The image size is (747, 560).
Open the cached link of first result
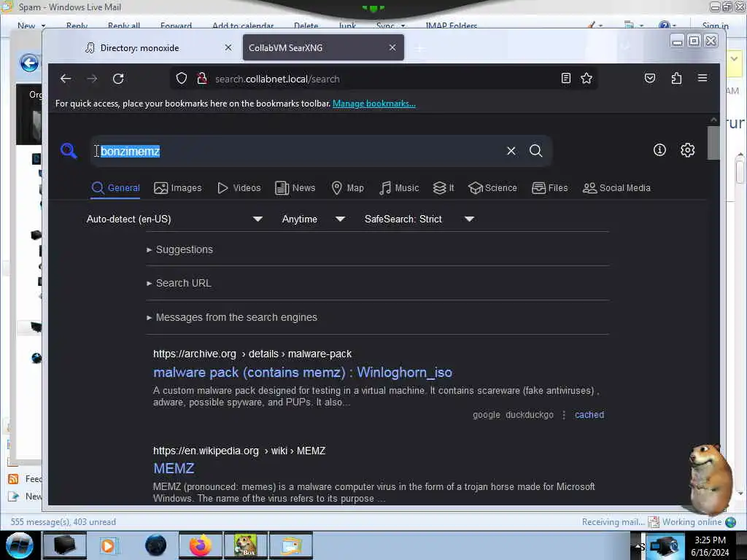[x=589, y=415]
